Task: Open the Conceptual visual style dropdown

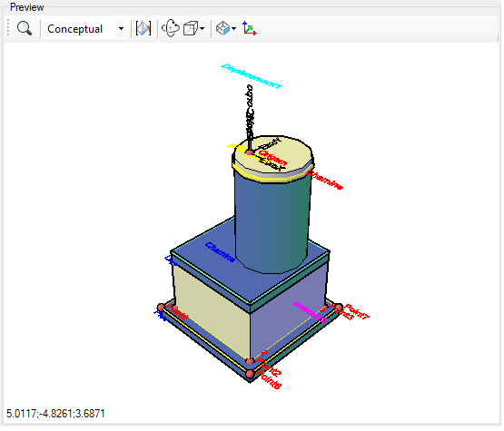Action: 85,29
